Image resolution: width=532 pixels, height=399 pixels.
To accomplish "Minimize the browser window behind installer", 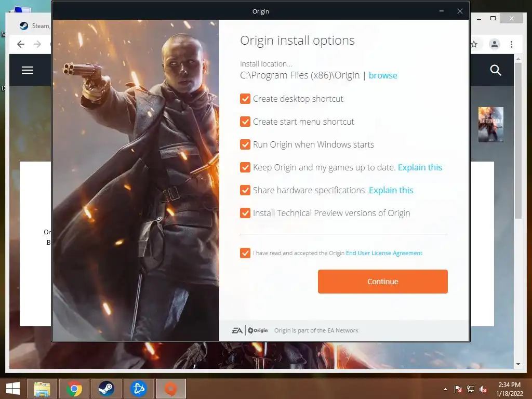I will (x=478, y=19).
